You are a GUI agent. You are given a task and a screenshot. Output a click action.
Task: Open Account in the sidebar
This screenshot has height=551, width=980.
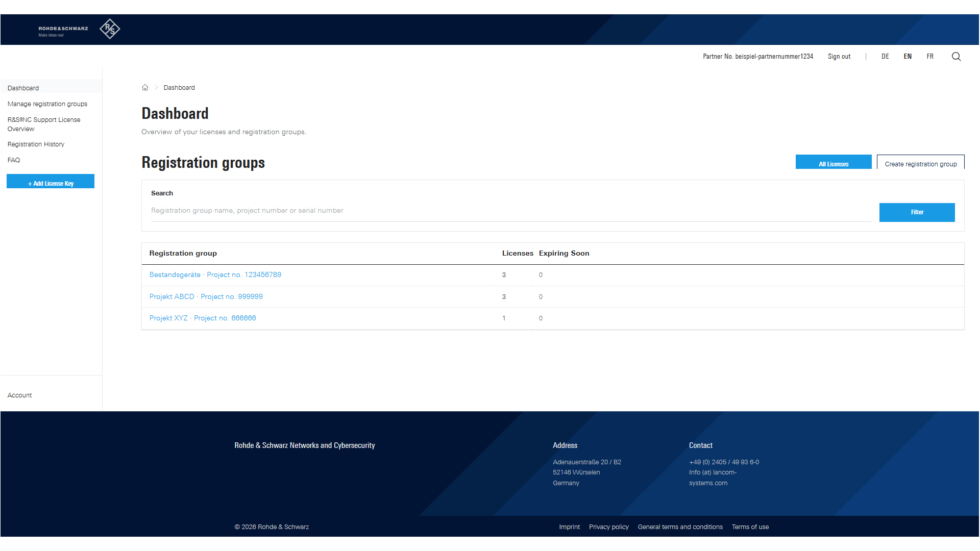coord(19,395)
